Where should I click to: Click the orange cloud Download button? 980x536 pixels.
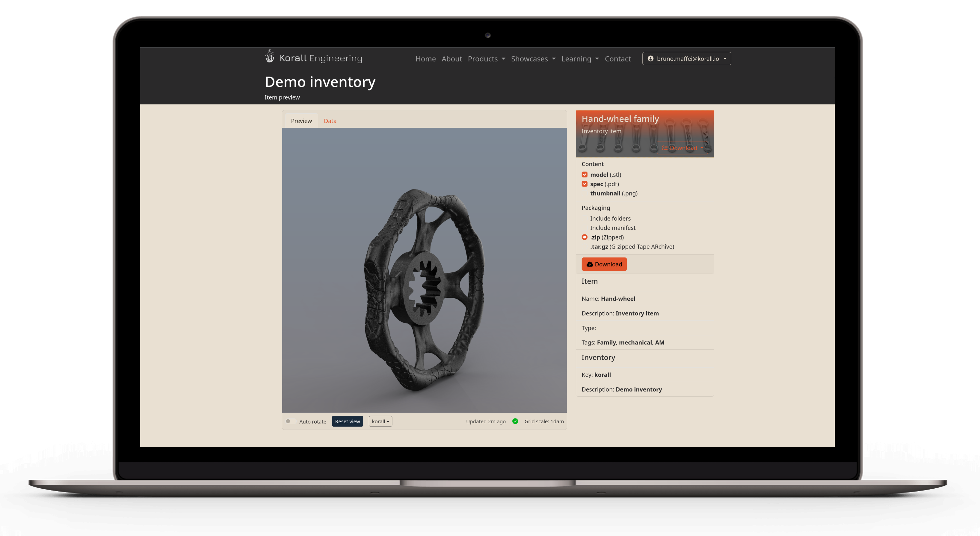[x=604, y=264]
